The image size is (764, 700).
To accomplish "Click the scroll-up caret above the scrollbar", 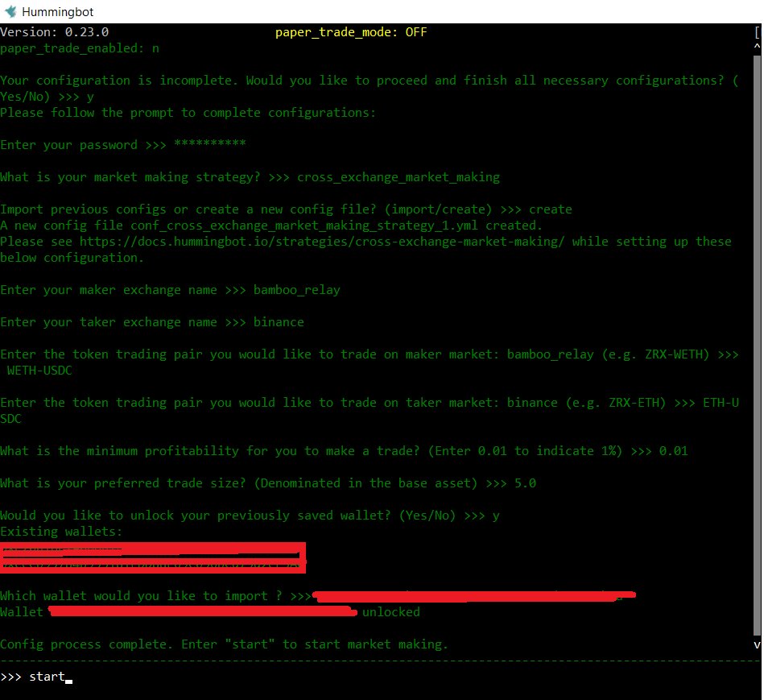I will tap(756, 46).
